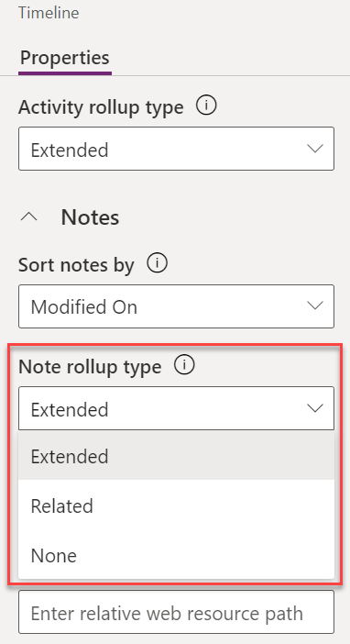Click info icon beside Sort notes by

coord(158,263)
